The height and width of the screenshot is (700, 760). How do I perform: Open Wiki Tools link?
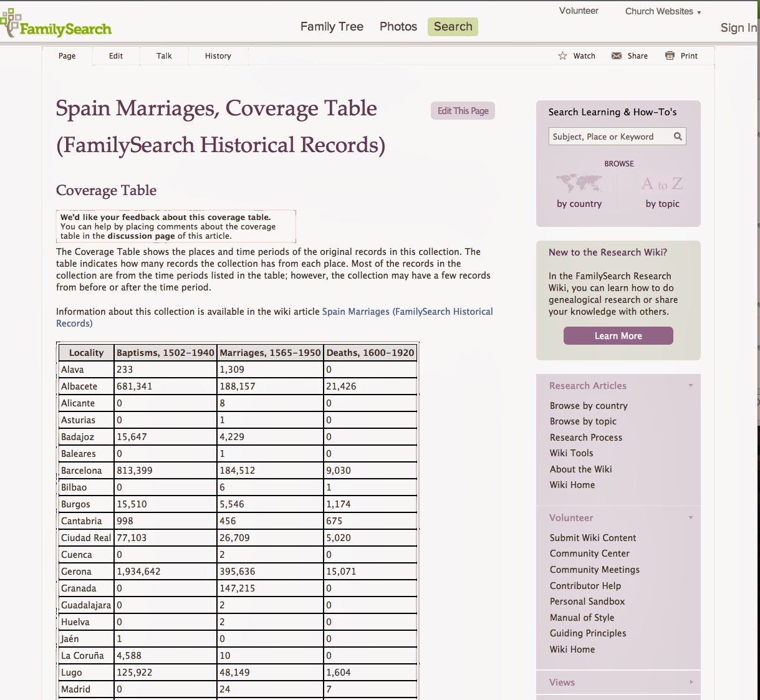tap(571, 453)
